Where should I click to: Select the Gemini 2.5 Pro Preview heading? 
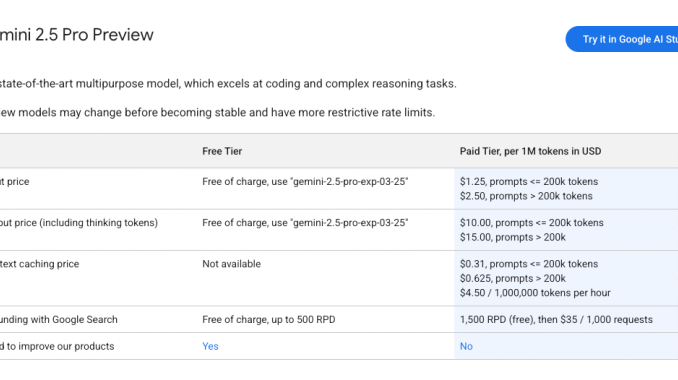pyautogui.click(x=77, y=35)
